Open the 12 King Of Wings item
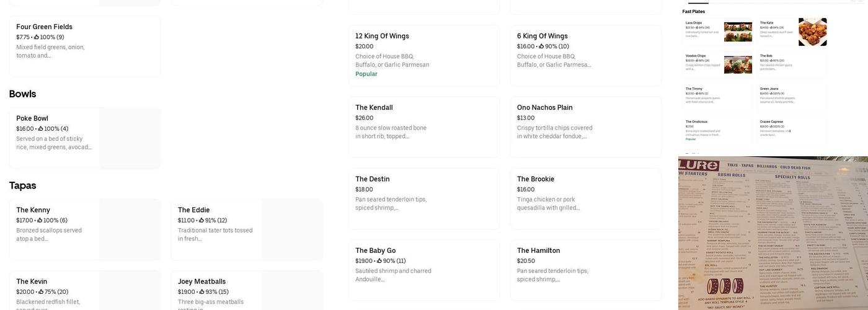 coord(423,55)
